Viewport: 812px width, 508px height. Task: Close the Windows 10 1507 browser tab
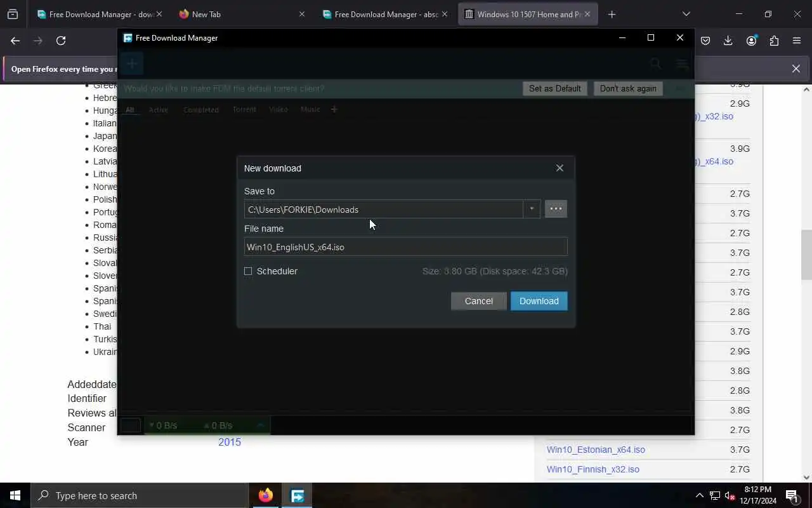point(587,14)
